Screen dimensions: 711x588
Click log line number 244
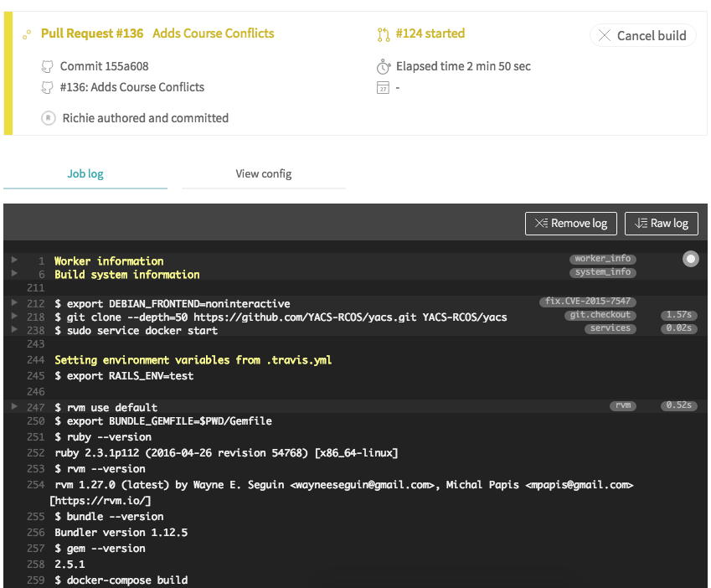click(x=36, y=360)
